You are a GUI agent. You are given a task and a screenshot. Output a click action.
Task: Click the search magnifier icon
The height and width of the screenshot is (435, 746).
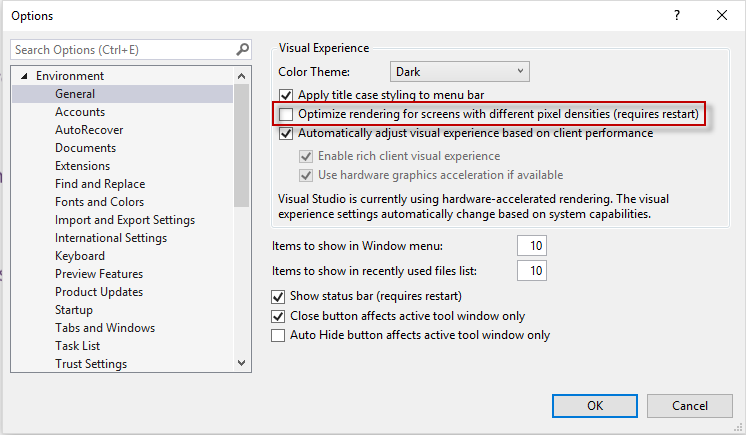pos(242,49)
